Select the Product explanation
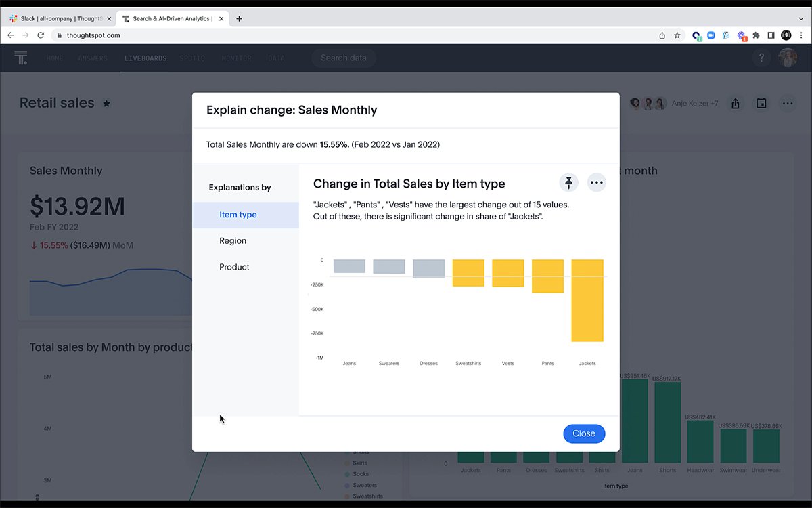The height and width of the screenshot is (508, 812). (233, 266)
